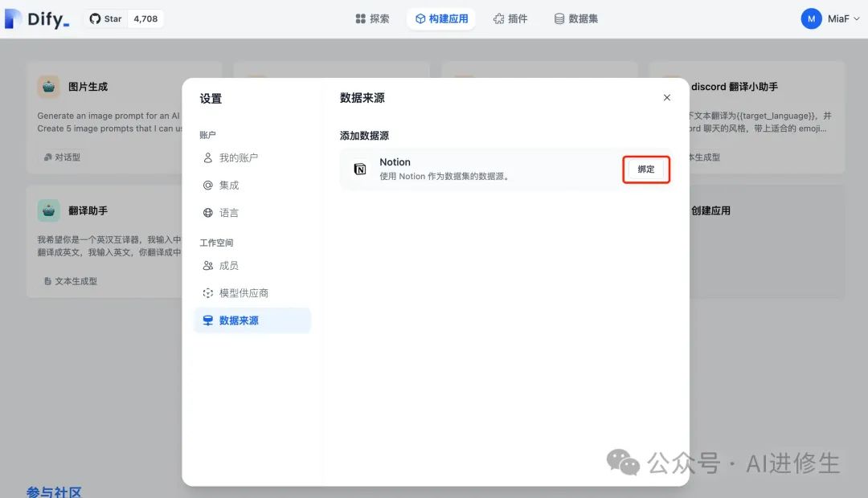This screenshot has height=498, width=868.
Task: Click the globe icon beside 语言
Action: click(x=207, y=213)
